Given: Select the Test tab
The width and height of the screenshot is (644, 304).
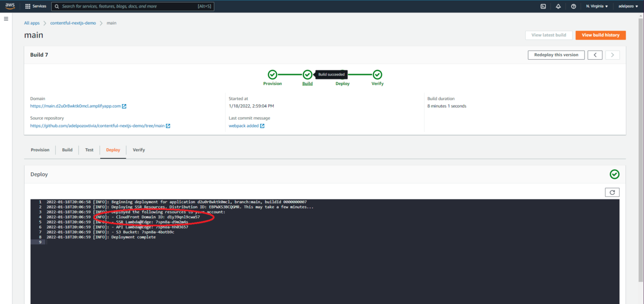Looking at the screenshot, I should [89, 150].
